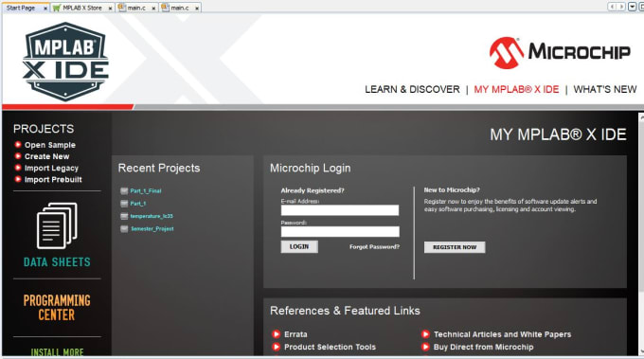Click the REGISTER NOW button

(x=455, y=247)
